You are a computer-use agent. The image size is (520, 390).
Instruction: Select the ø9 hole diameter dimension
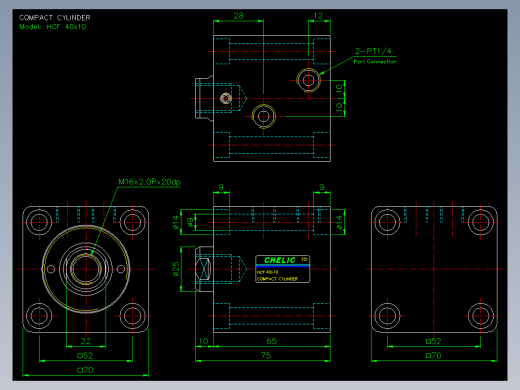[190, 222]
